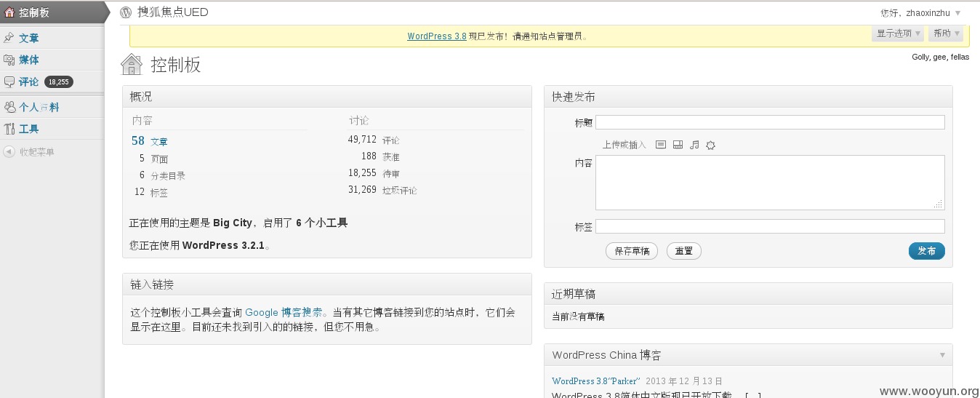This screenshot has height=398, width=980.
Task: Click the Dashboard home icon in sidebar
Action: 9,12
